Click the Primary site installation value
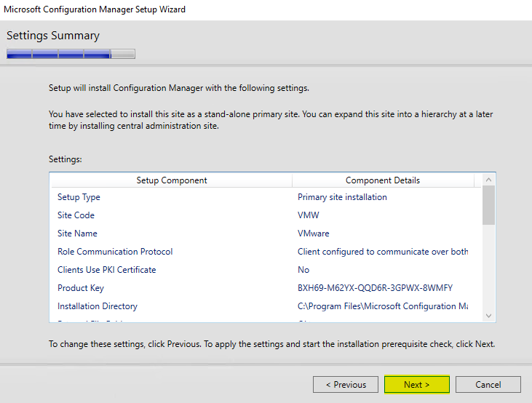 (x=342, y=197)
